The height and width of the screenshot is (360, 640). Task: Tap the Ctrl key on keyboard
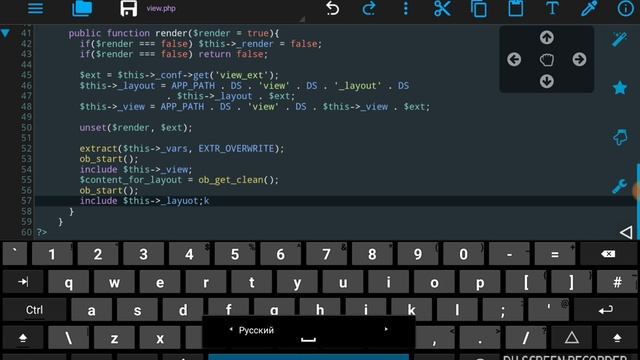35,310
